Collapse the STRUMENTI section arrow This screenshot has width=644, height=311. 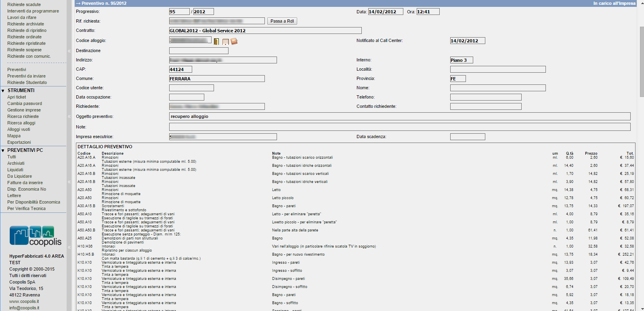(x=3, y=91)
